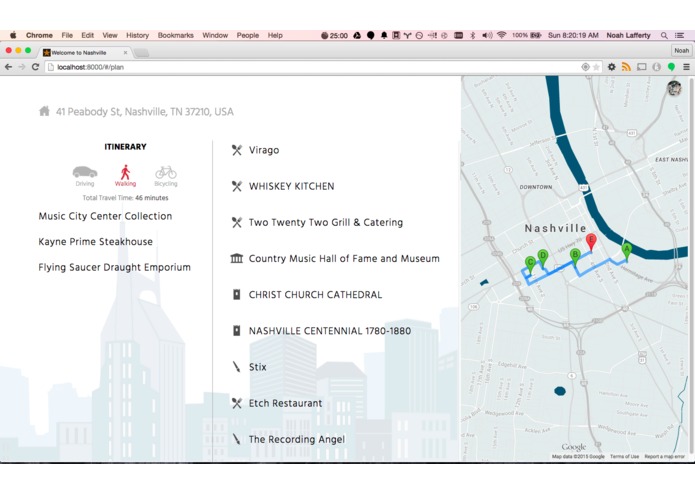Image resolution: width=695 pixels, height=494 pixels.
Task: Click green map marker B
Action: [575, 257]
